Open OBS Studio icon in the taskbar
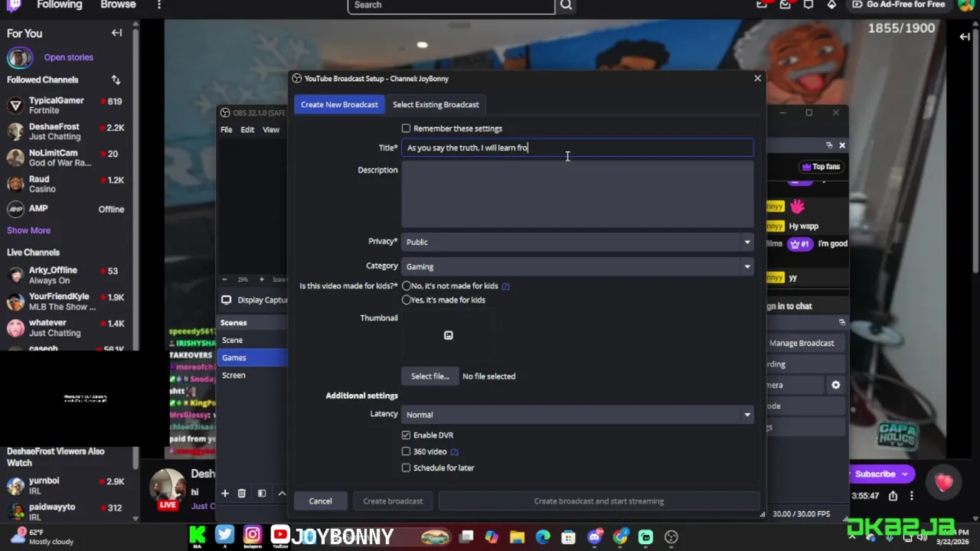The width and height of the screenshot is (980, 551). [x=671, y=537]
